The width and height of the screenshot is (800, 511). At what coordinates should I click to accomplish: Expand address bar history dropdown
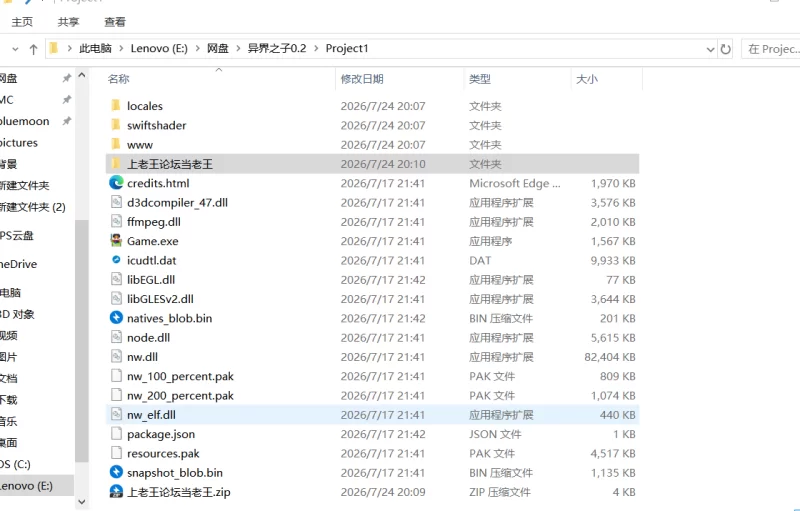click(x=710, y=49)
